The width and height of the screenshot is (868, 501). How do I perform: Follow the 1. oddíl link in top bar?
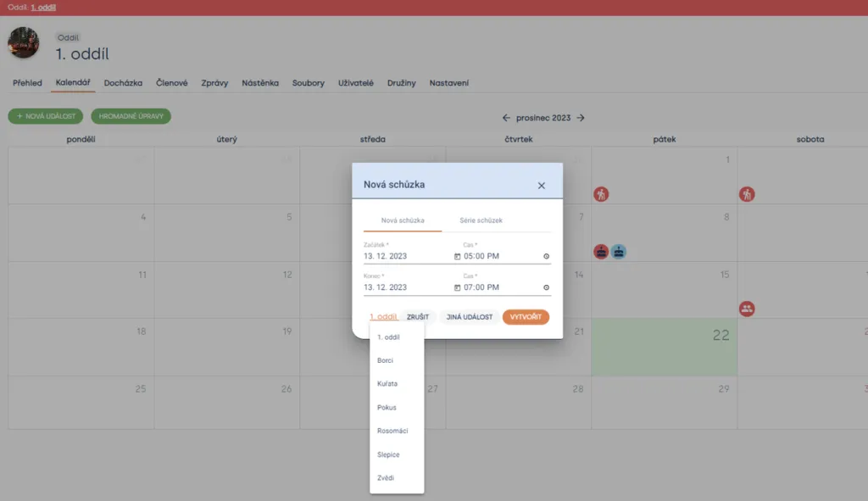click(x=43, y=7)
